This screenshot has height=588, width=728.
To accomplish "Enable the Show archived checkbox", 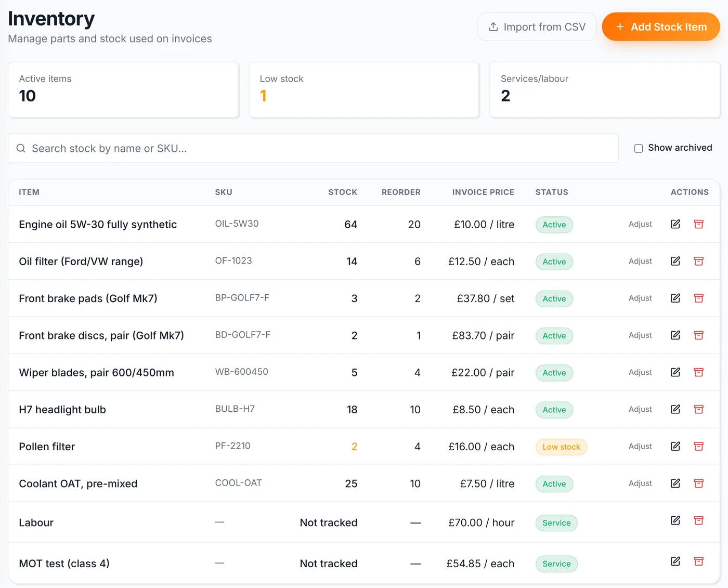I will [x=639, y=148].
